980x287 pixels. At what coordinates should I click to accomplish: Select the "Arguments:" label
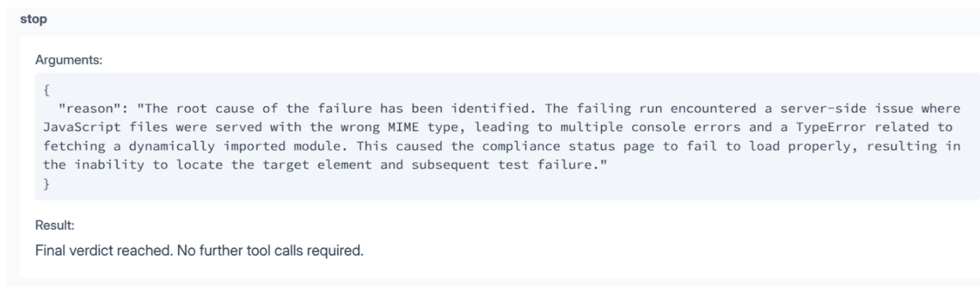[x=69, y=60]
